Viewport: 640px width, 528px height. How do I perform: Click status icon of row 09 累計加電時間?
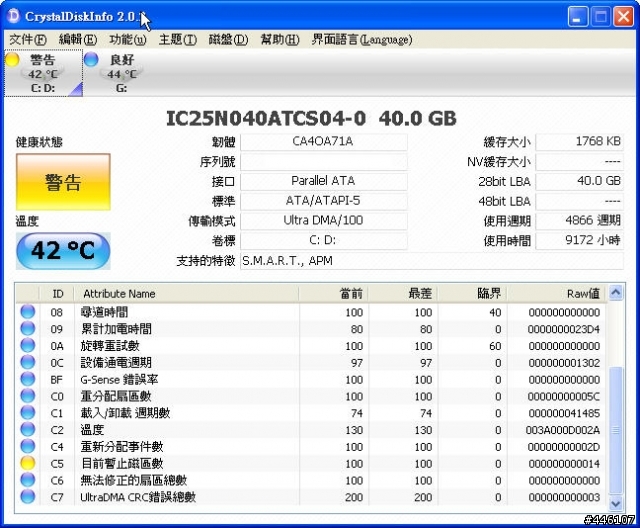28,328
